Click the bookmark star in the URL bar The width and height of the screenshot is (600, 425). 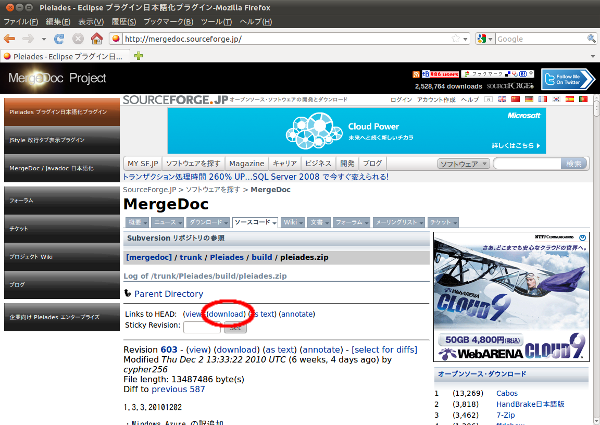[x=455, y=39]
